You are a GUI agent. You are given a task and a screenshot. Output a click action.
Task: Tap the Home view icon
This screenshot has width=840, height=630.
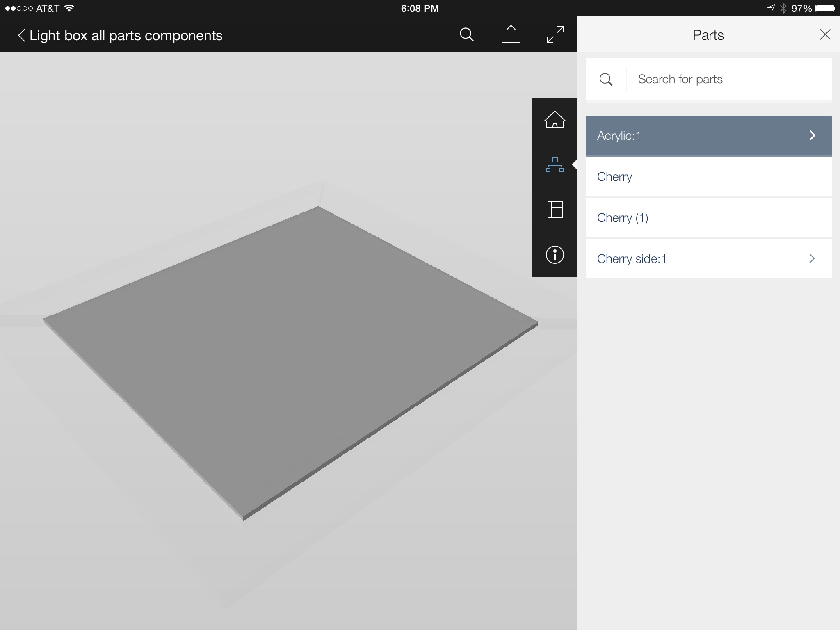click(x=555, y=120)
